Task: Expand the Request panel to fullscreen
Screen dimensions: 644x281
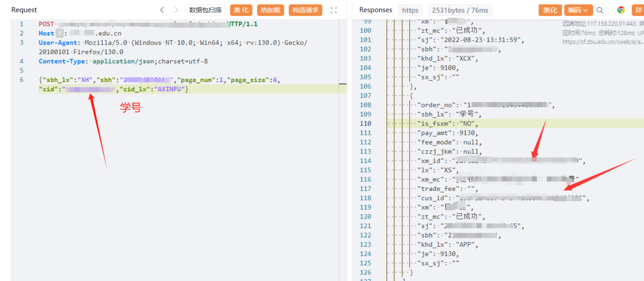Action: pos(334,10)
